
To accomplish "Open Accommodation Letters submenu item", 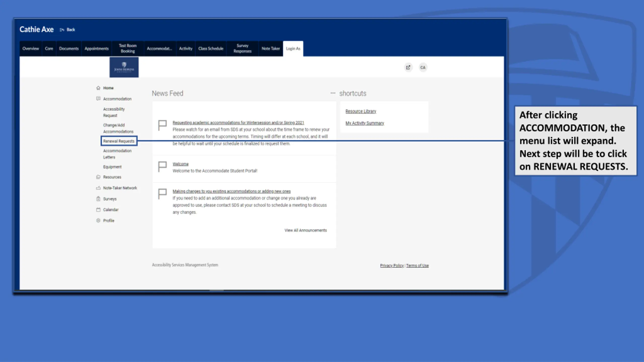I will 117,154.
